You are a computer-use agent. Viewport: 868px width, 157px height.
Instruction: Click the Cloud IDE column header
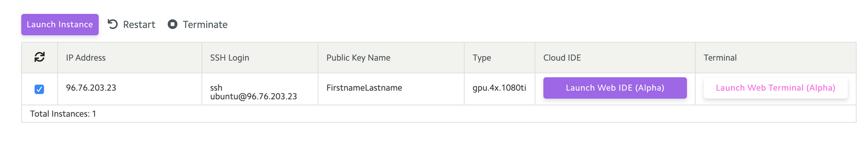tap(562, 58)
